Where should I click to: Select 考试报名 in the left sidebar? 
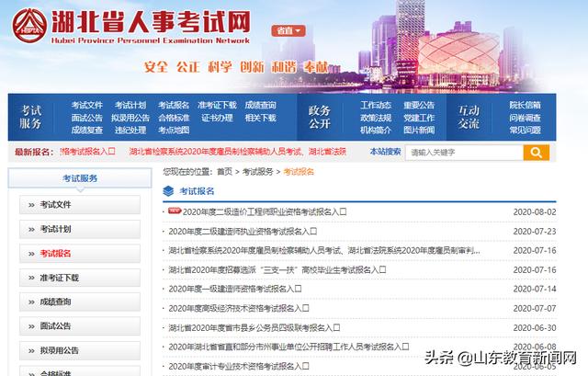[x=80, y=254]
